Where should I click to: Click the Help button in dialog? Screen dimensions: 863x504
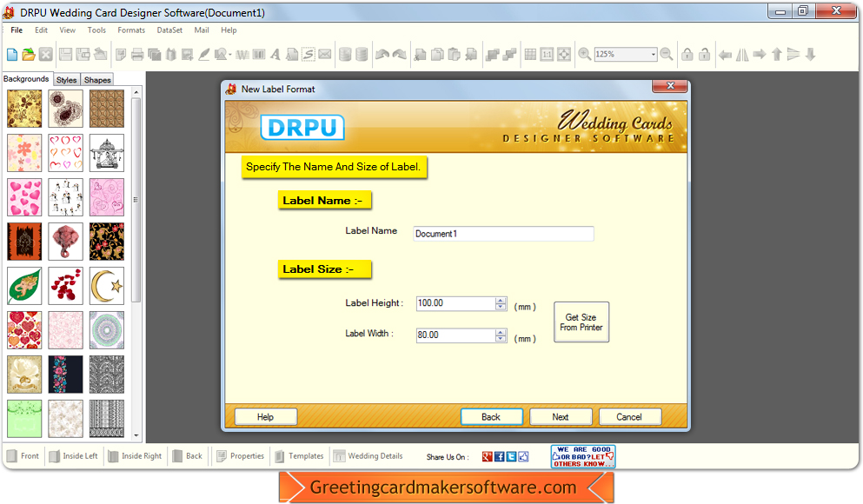tap(265, 417)
